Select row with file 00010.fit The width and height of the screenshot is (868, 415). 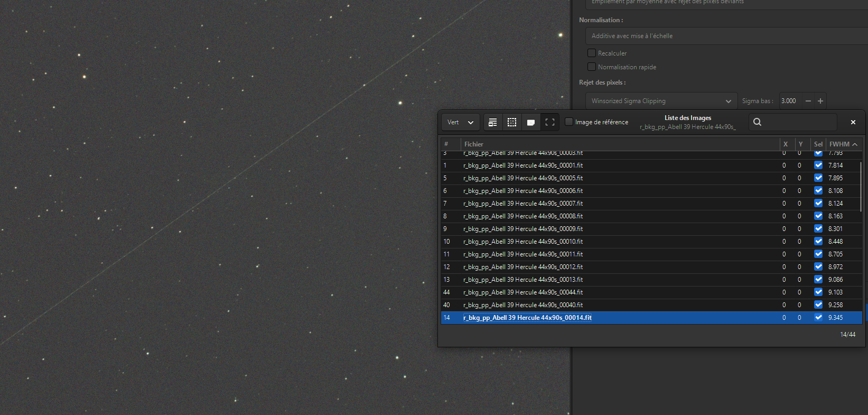651,242
